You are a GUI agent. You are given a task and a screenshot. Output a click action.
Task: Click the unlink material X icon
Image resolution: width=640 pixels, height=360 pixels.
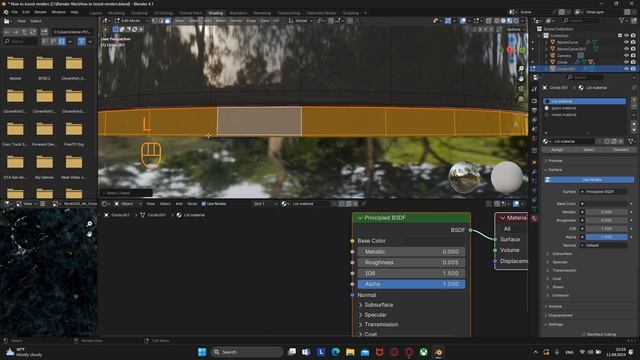pyautogui.click(x=620, y=141)
